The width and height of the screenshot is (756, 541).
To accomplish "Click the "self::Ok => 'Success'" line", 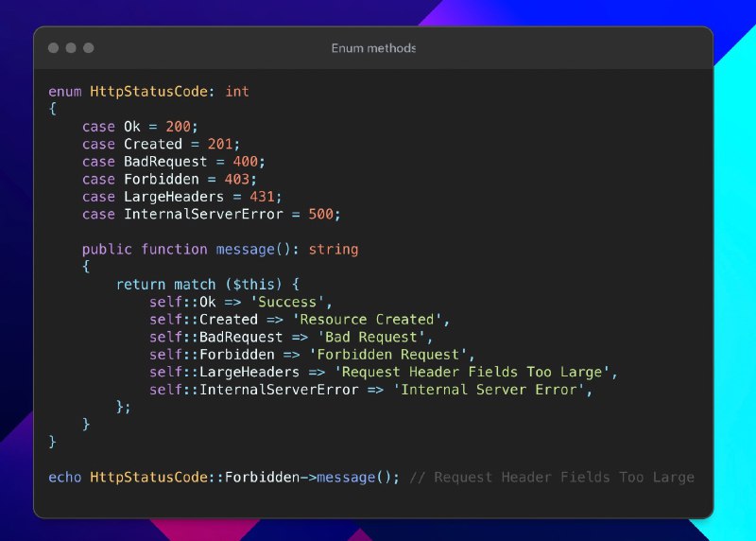I will coord(241,302).
